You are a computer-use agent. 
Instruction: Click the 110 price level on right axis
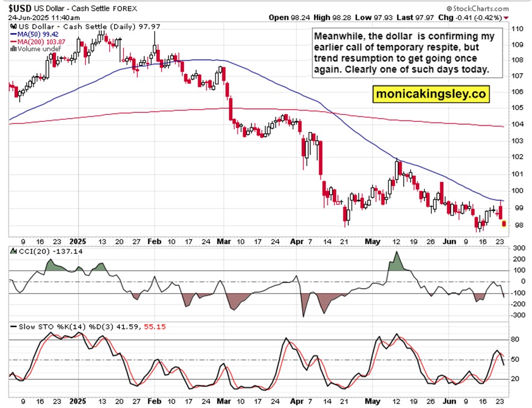tap(517, 29)
